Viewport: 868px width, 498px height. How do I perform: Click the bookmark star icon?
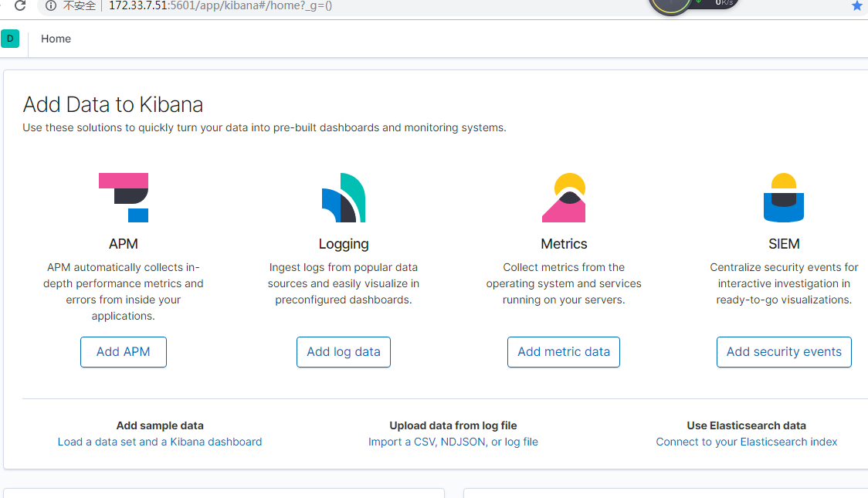tap(857, 5)
